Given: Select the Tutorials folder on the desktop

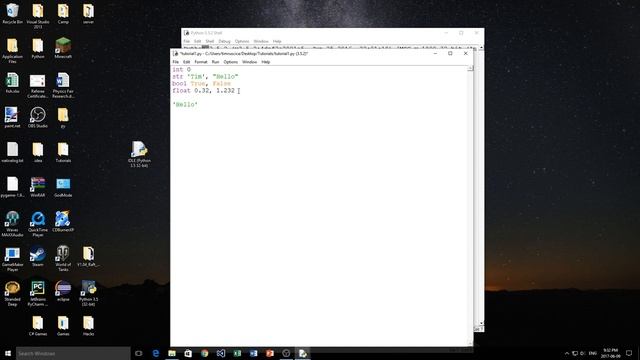Looking at the screenshot, I should pyautogui.click(x=63, y=153).
